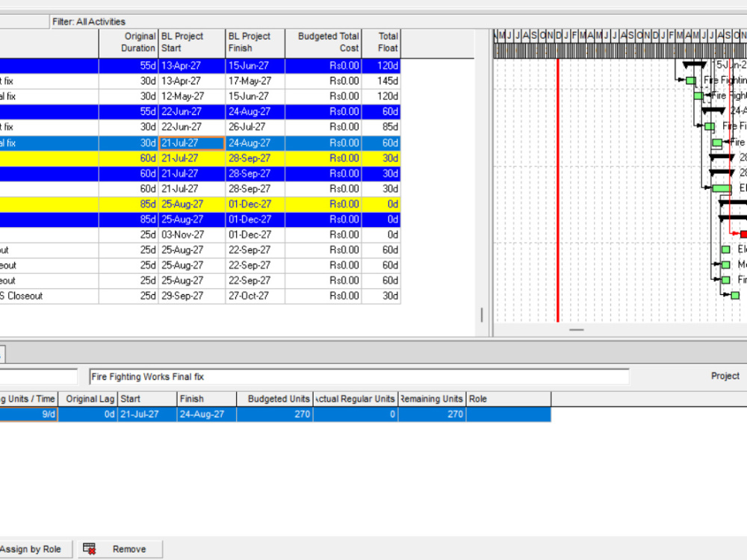This screenshot has width=747, height=560.
Task: Select the Budgeted Units value 270
Action: tap(275, 414)
